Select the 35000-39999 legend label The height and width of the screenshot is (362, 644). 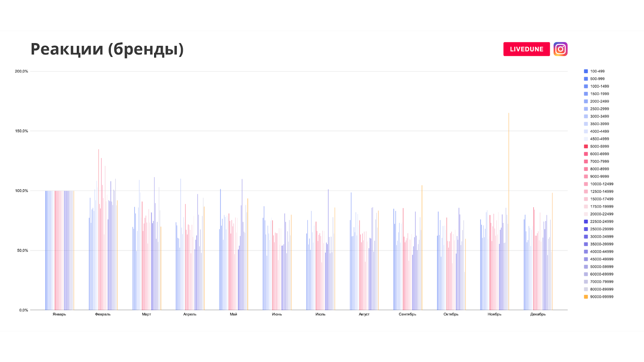[x=602, y=244]
